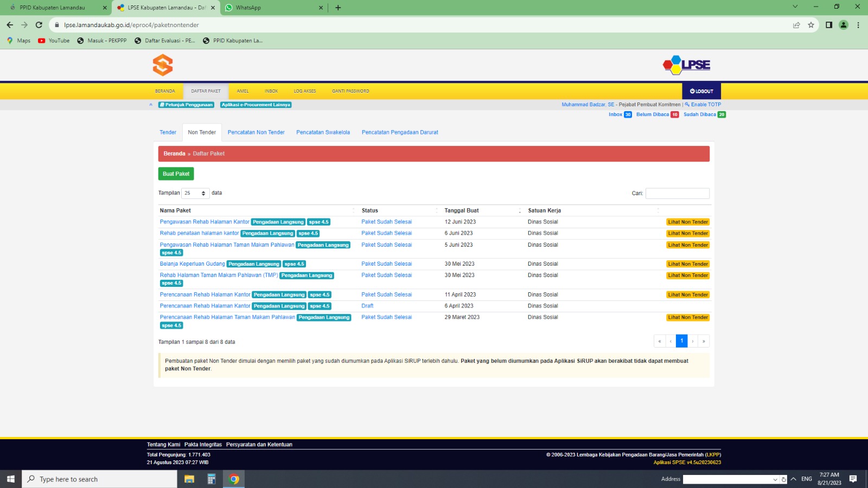
Task: Click the Cari search field
Action: click(677, 194)
